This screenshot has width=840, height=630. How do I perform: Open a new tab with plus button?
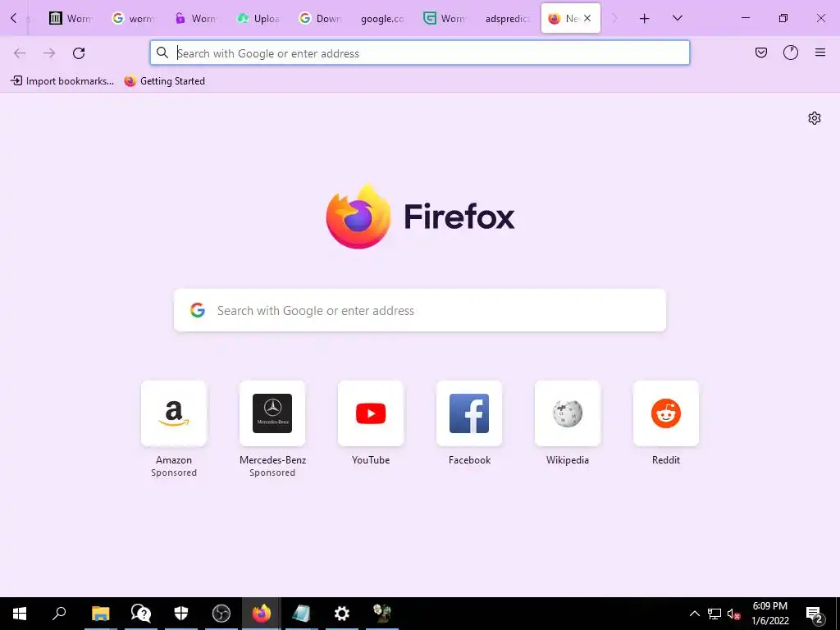click(x=645, y=18)
